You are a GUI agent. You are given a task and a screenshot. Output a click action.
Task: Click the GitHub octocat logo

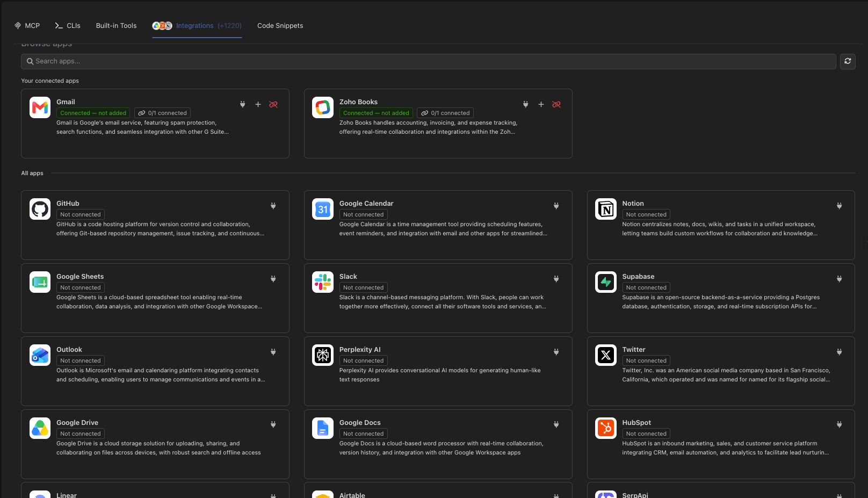pyautogui.click(x=40, y=209)
